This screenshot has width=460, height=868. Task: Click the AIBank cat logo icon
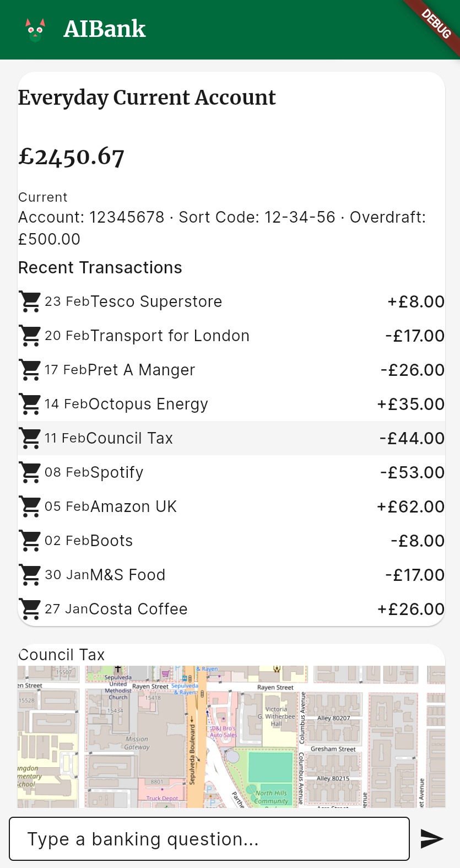tap(35, 29)
